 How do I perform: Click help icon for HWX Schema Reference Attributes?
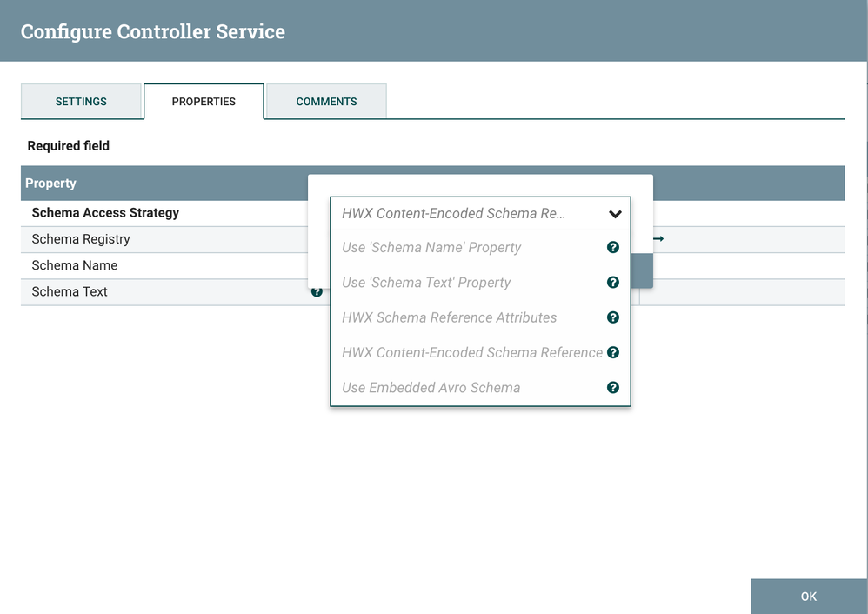(x=613, y=317)
